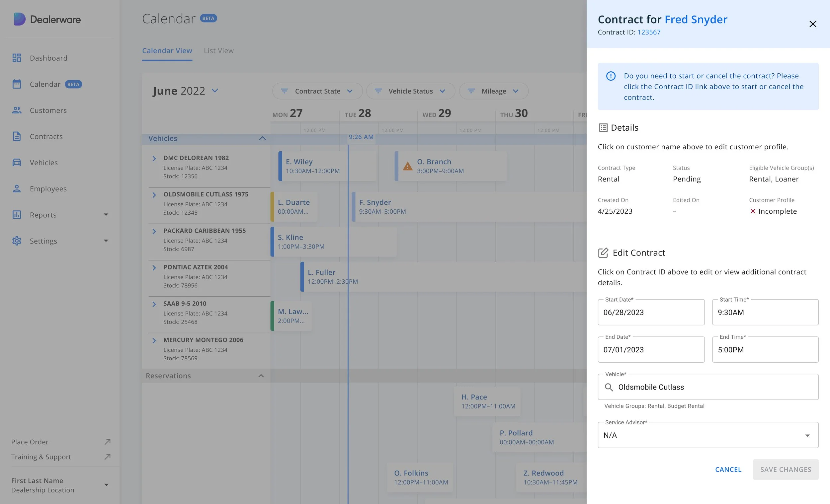Open the Contract State filter dropdown
The image size is (830, 504).
click(317, 91)
